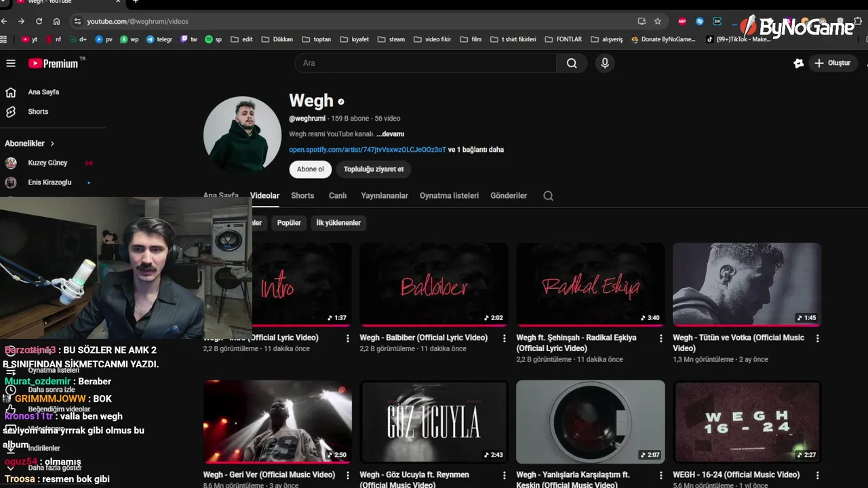Open more options for Göz Ucuyla video
The height and width of the screenshot is (488, 868).
[505, 475]
